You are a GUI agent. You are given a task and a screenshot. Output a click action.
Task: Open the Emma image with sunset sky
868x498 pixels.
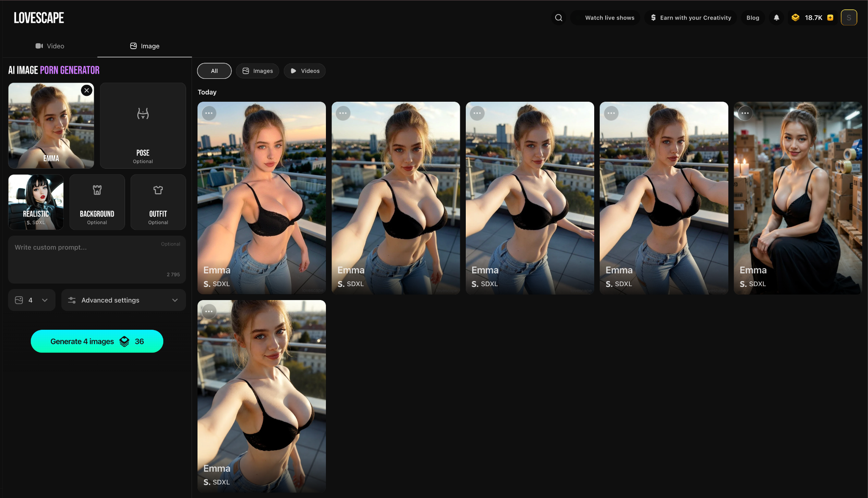point(262,198)
